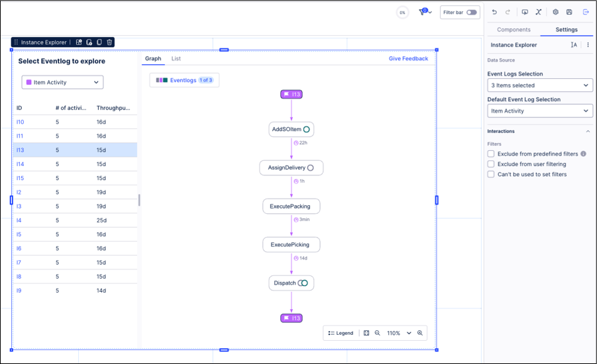Screen dimensions: 597x364
Task: Switch to the Components tab
Action: (514, 30)
